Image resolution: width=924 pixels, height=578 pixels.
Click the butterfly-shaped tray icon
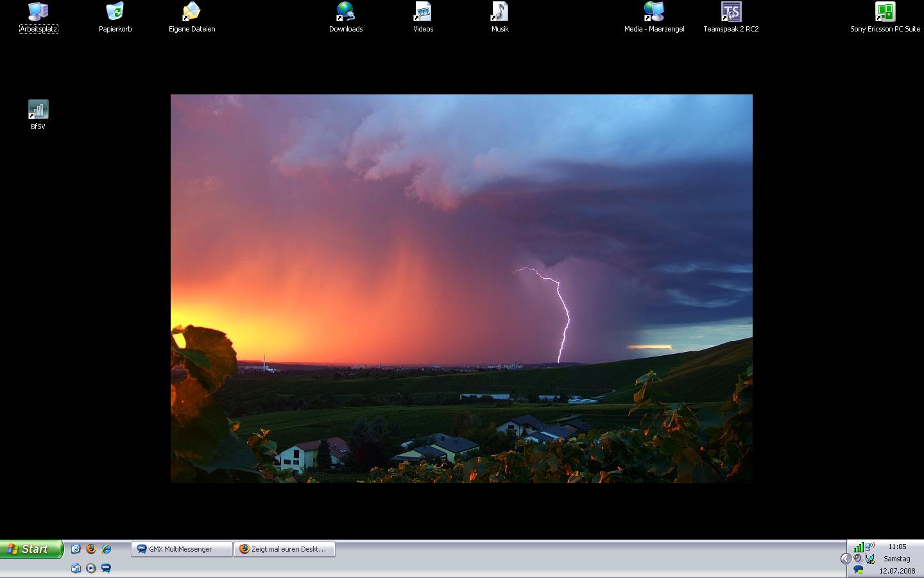point(869,559)
